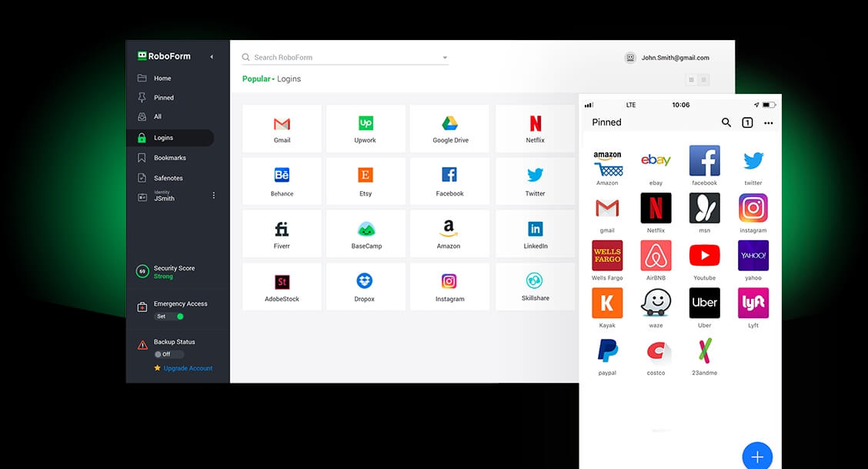Viewport: 868px width, 469px height.
Task: Switch to list view layout
Action: (703, 80)
